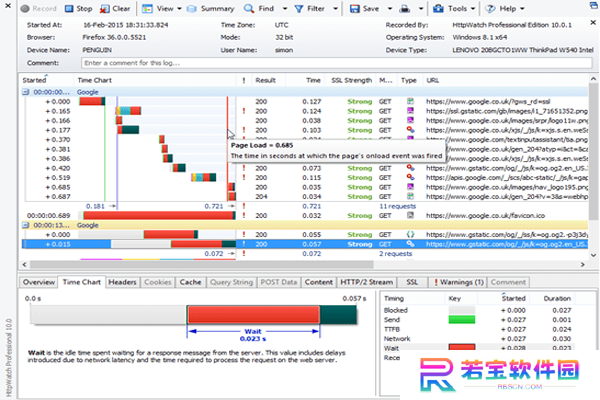The height and width of the screenshot is (400, 600).
Task: Open the Warnings (1) tab
Action: (458, 282)
